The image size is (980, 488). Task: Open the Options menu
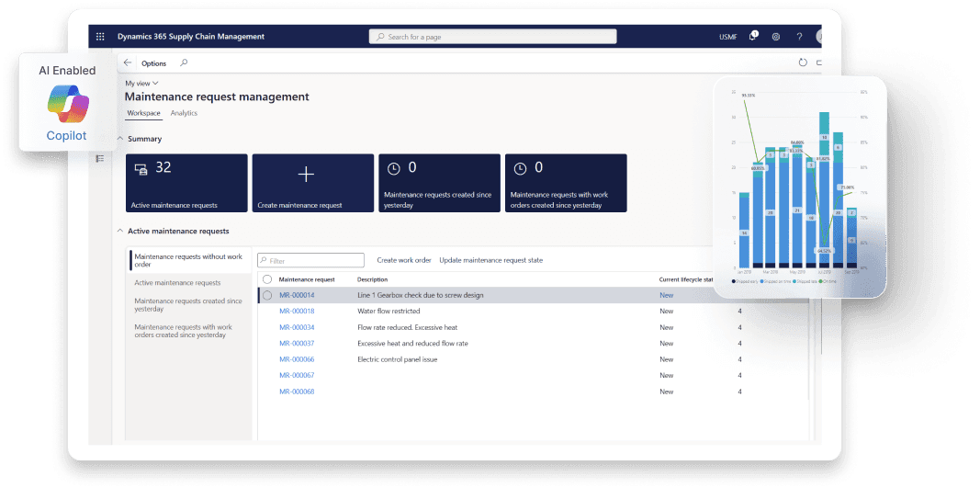(153, 63)
